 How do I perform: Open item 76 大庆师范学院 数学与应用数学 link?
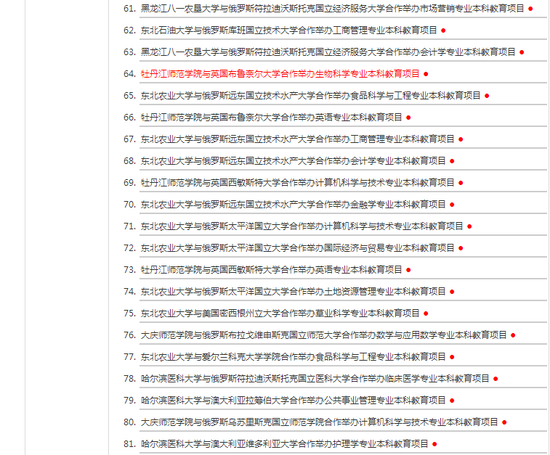(324, 335)
